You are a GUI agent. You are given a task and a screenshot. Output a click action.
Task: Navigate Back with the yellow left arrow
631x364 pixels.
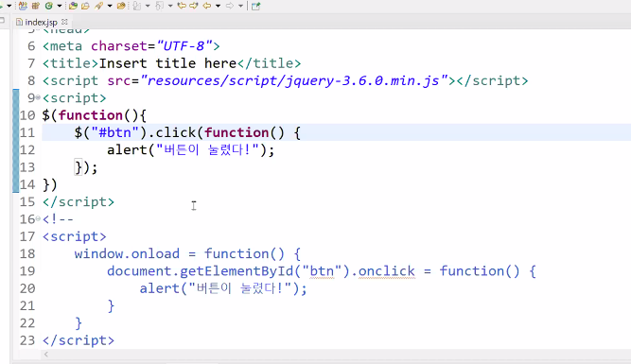[207, 6]
